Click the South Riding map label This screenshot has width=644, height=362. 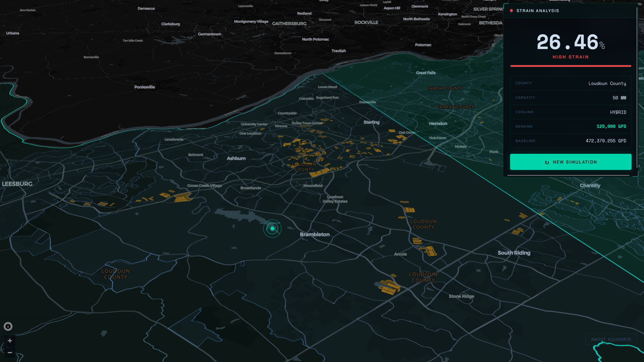[x=514, y=253]
